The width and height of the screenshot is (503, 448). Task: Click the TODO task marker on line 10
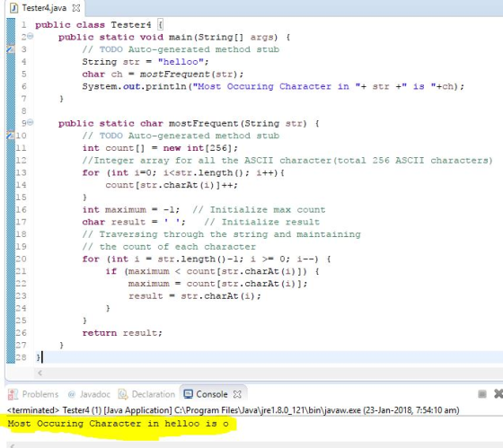pyautogui.click(x=11, y=136)
